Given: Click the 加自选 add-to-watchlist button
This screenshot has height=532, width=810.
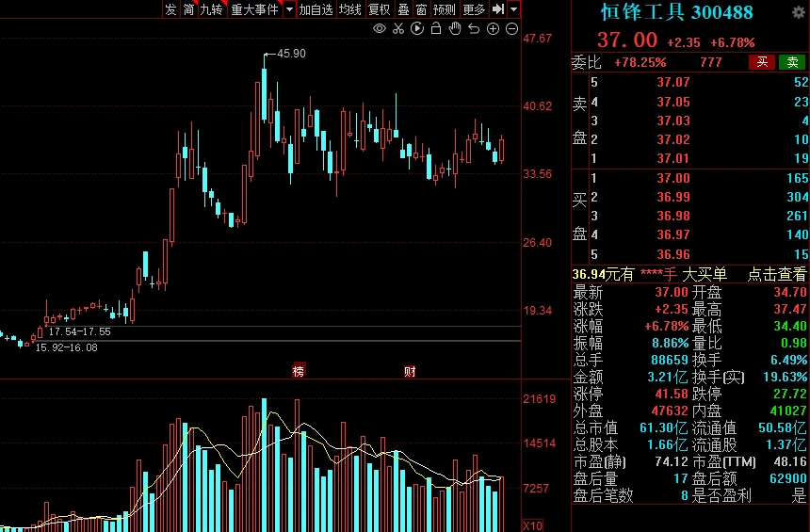Looking at the screenshot, I should pos(316,9).
